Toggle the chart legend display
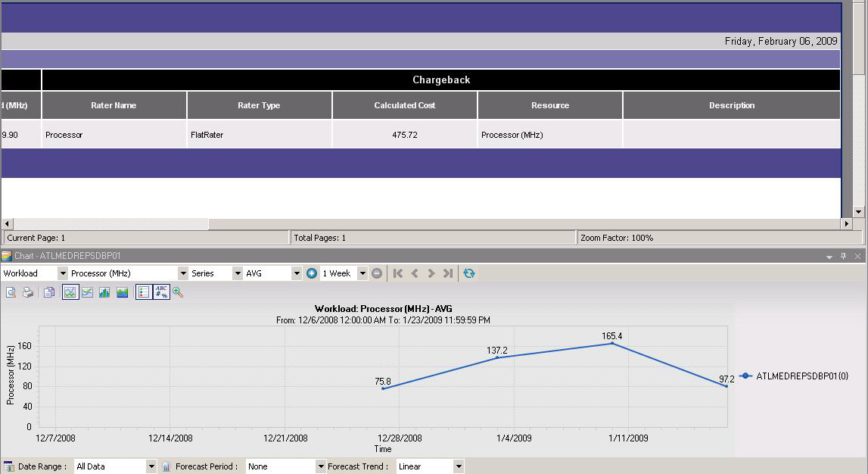This screenshot has width=868, height=474. (144, 292)
